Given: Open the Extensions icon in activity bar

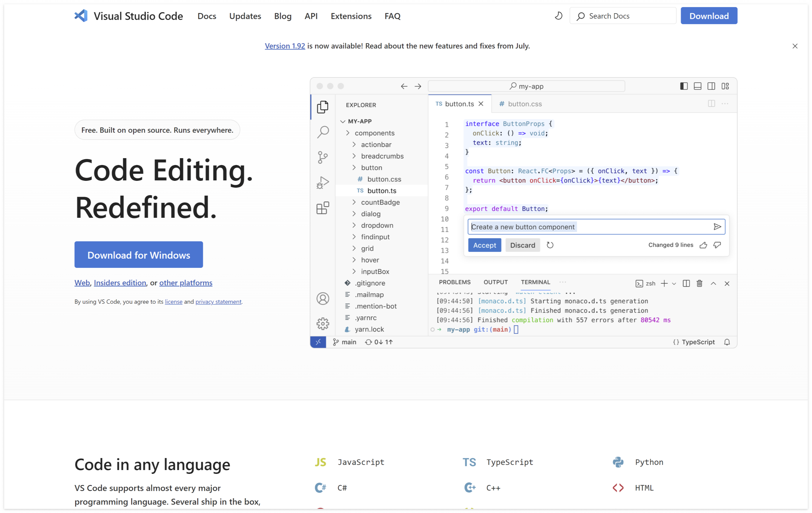Looking at the screenshot, I should 323,208.
